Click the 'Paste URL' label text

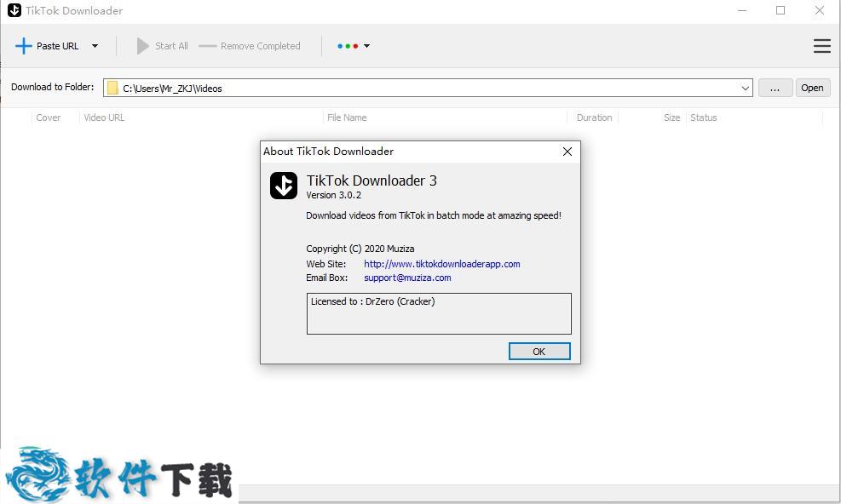point(57,46)
